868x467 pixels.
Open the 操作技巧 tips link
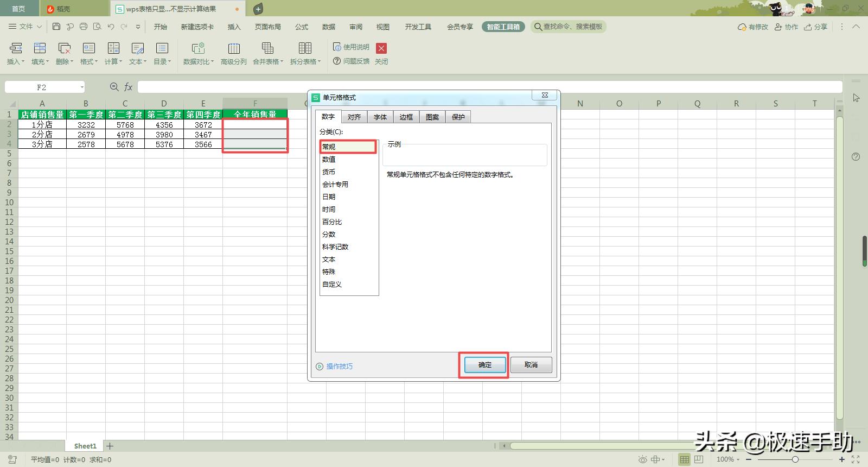coord(339,367)
